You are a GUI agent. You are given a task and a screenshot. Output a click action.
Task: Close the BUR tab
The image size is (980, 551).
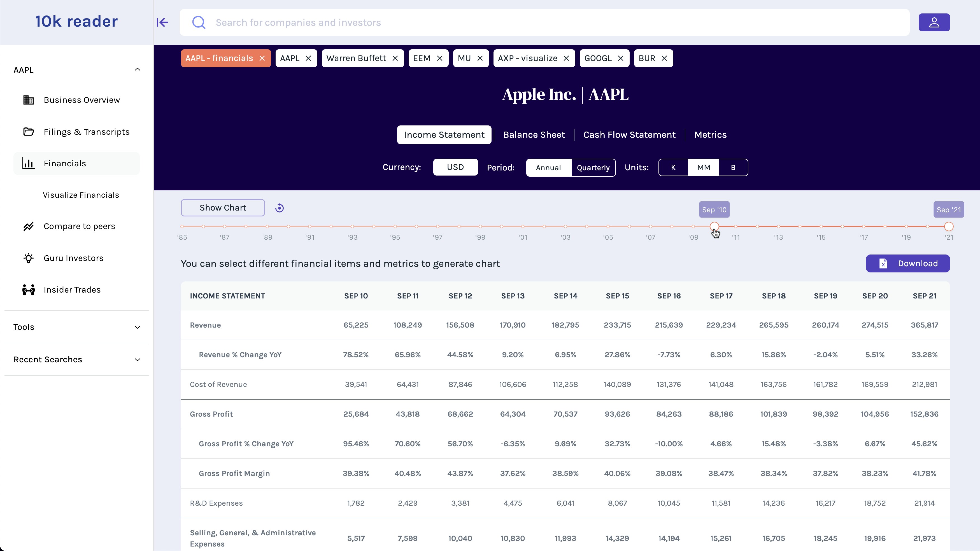[x=664, y=58]
